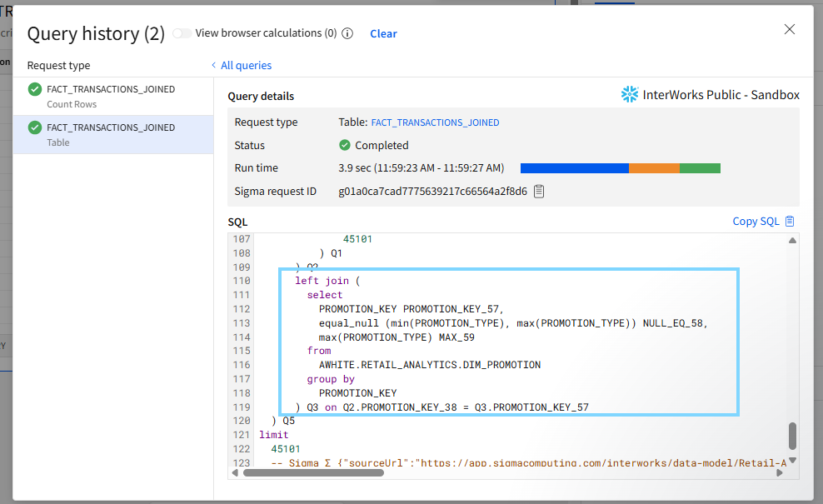Click the orange segment of run time bar

[654, 168]
